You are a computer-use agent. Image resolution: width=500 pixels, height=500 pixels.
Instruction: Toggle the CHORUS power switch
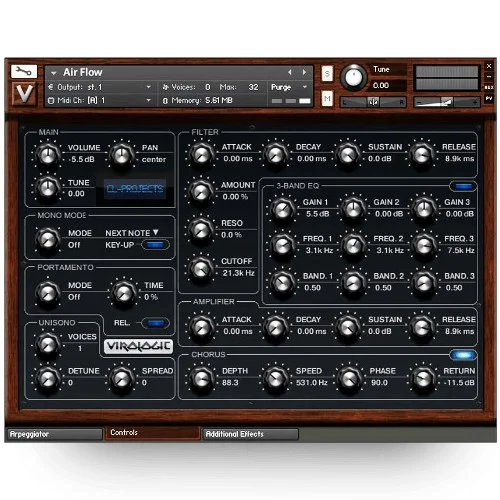coord(463,355)
